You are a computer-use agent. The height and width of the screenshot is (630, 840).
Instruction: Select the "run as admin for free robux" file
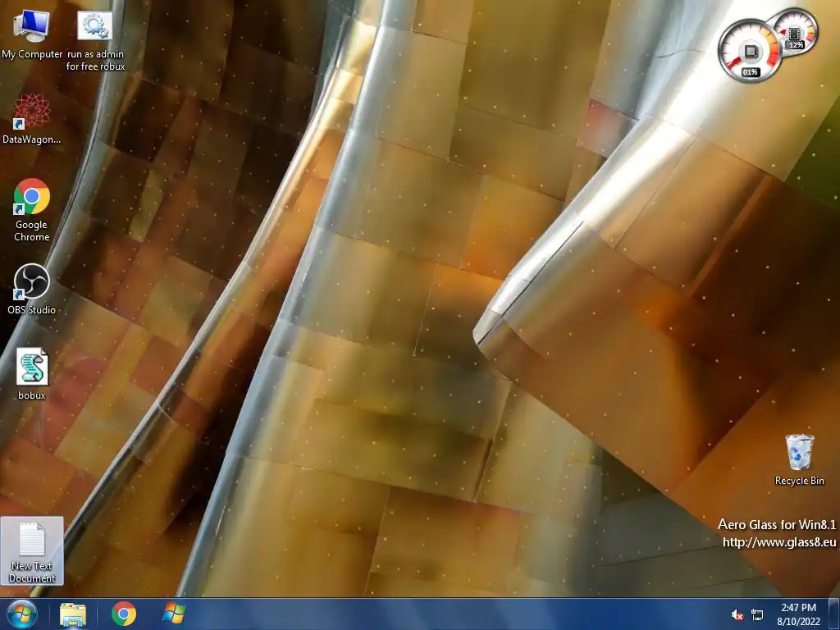coord(95,41)
